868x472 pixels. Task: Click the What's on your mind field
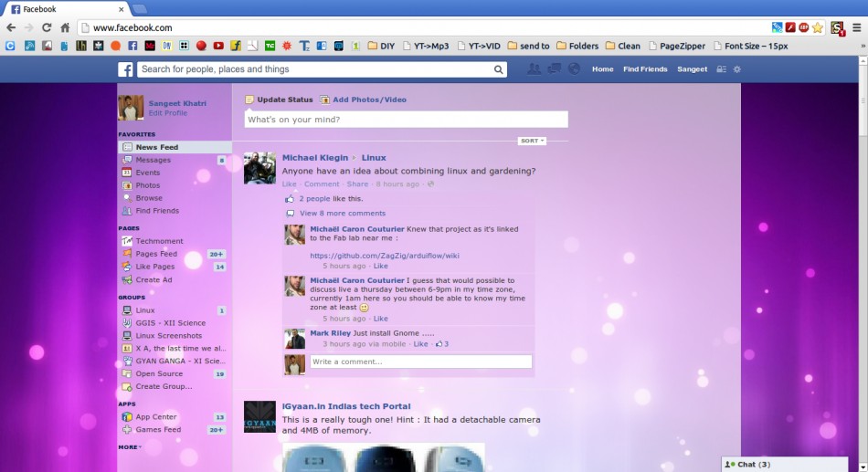pos(407,120)
